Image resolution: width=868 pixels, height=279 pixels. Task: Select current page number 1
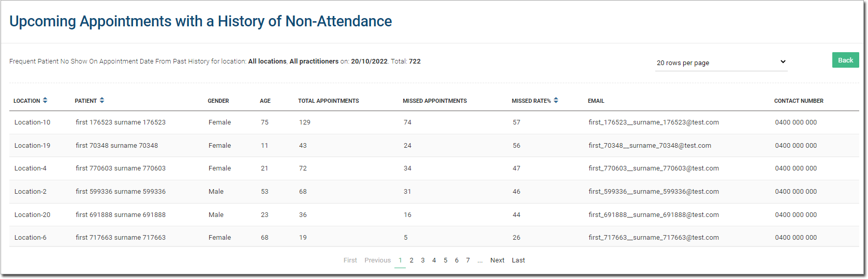(x=400, y=260)
